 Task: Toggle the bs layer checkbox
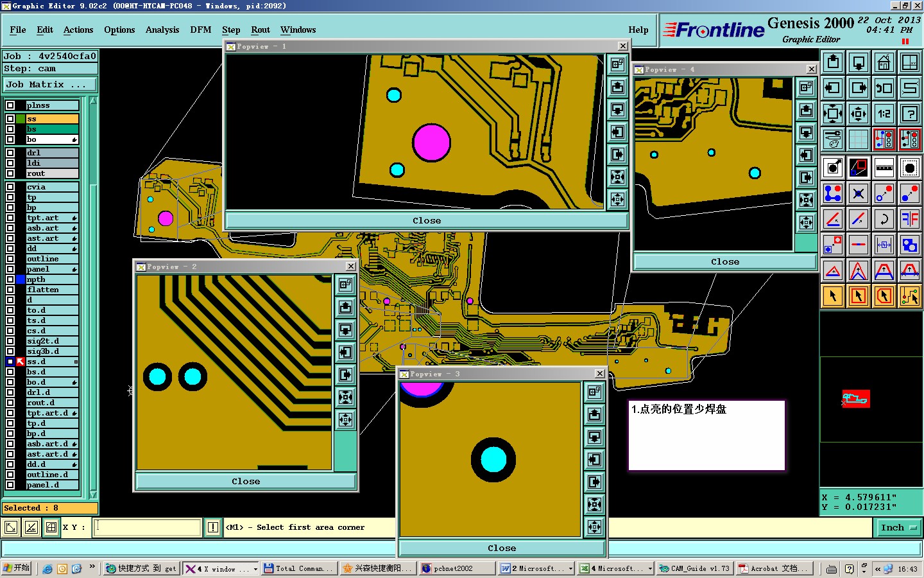pos(10,129)
